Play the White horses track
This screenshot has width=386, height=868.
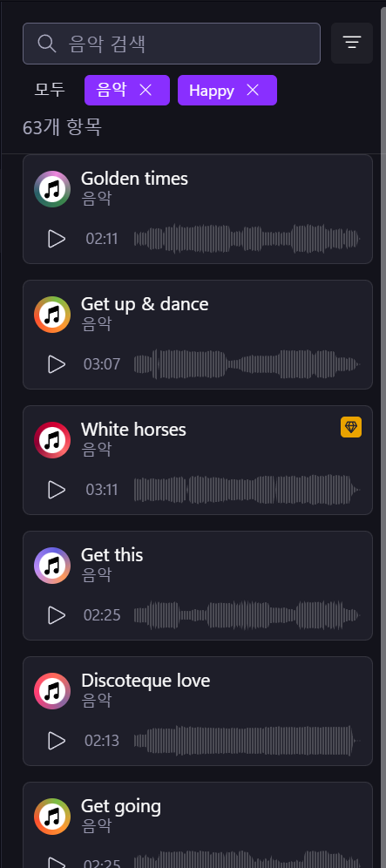(x=57, y=490)
